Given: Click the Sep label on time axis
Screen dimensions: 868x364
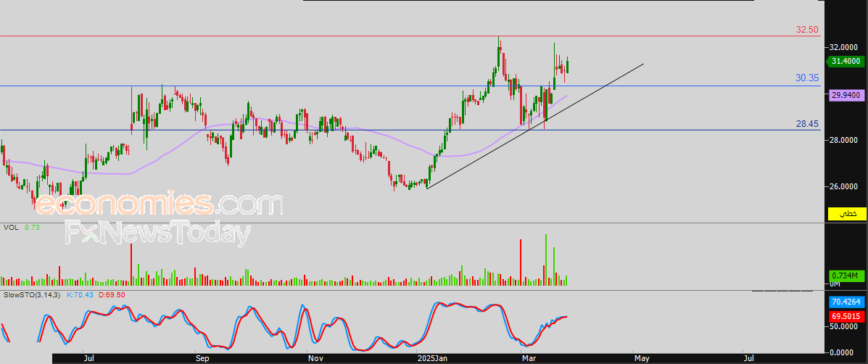Looking at the screenshot, I should point(202,358).
